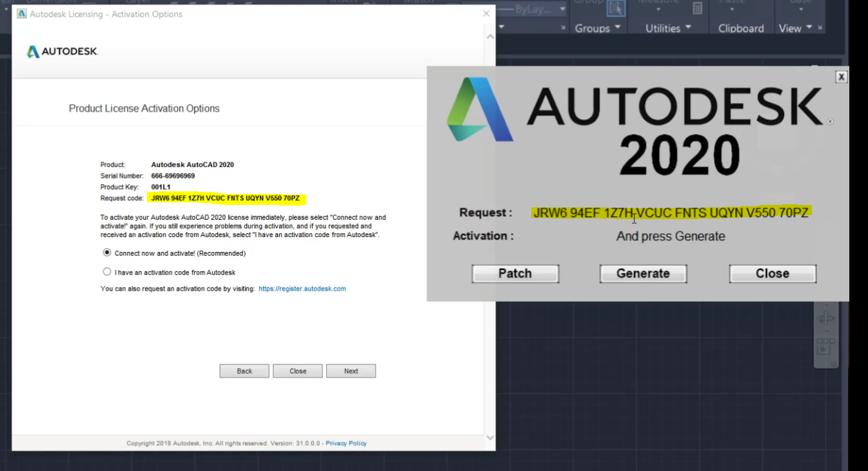This screenshot has width=868, height=471.
Task: Click the Properties panel dialog launcher arrow
Action: [x=563, y=28]
